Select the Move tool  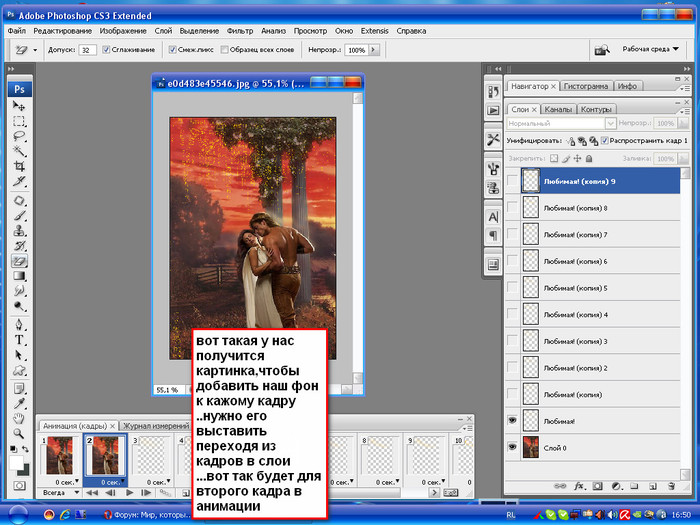[19, 106]
